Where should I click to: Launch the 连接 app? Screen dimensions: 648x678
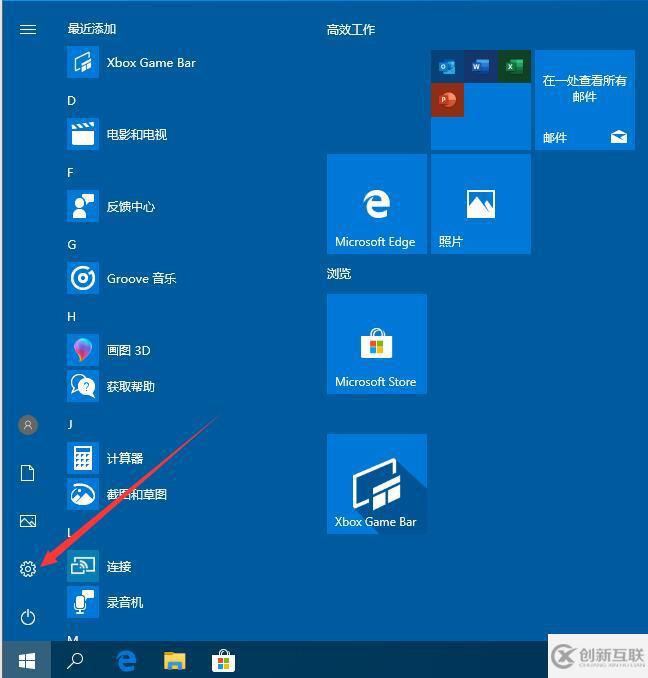pos(99,566)
